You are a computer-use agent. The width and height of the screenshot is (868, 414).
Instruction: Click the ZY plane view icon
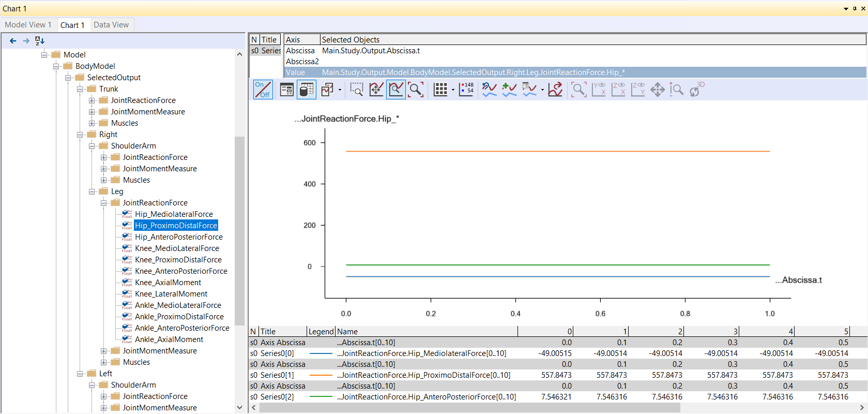pos(638,90)
